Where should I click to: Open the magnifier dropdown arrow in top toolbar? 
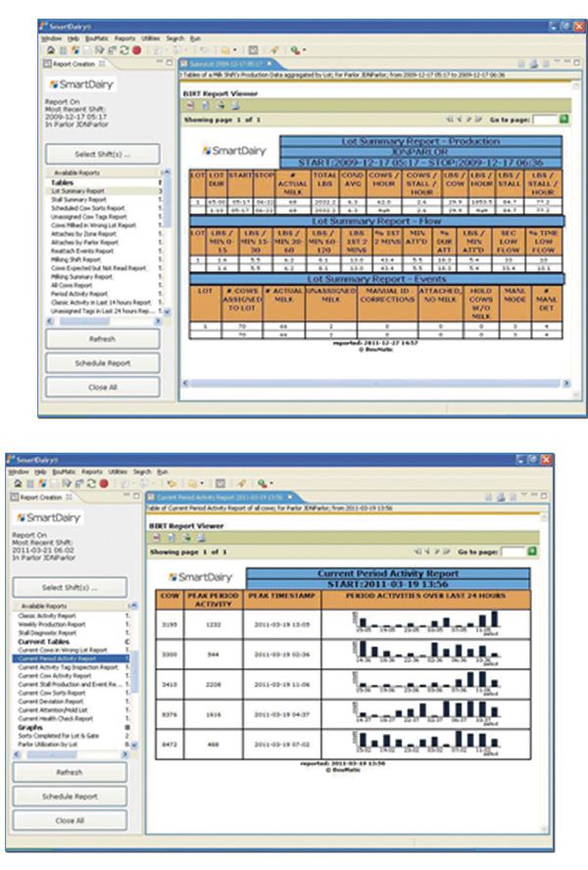(x=304, y=51)
